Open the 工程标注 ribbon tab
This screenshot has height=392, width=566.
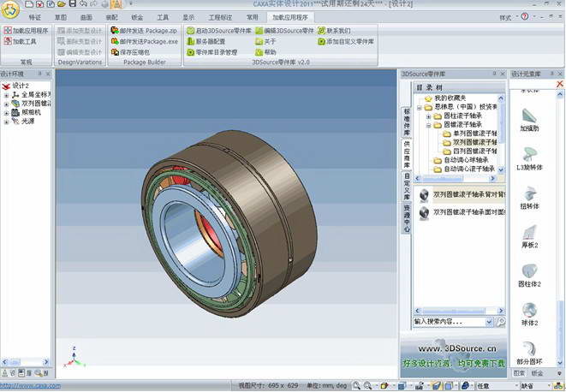[x=220, y=17]
